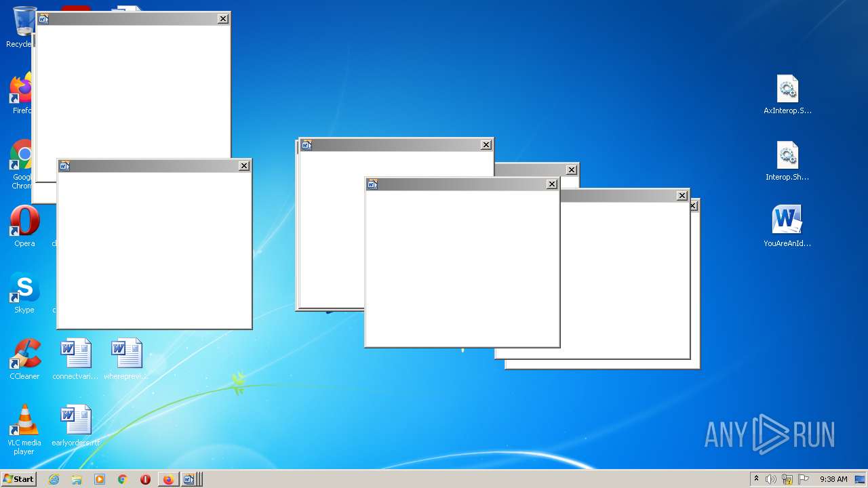Select the earlyorder.rtf document icon
The image size is (868, 488).
click(x=75, y=426)
